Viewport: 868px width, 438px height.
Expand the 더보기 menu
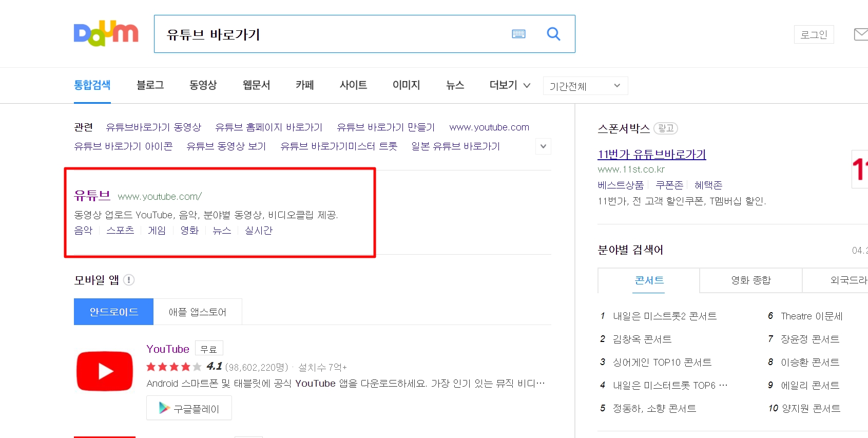pyautogui.click(x=510, y=85)
